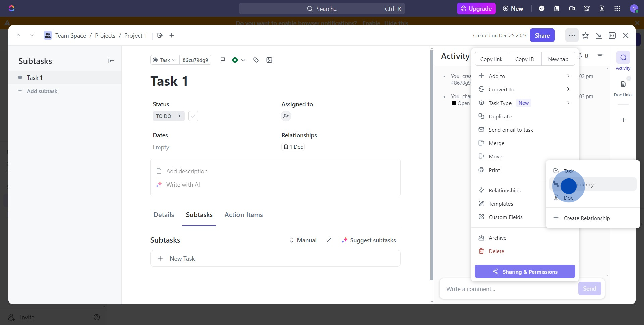Choose Duplicate from the task menu
Screen dimensions: 644x325
[500, 116]
